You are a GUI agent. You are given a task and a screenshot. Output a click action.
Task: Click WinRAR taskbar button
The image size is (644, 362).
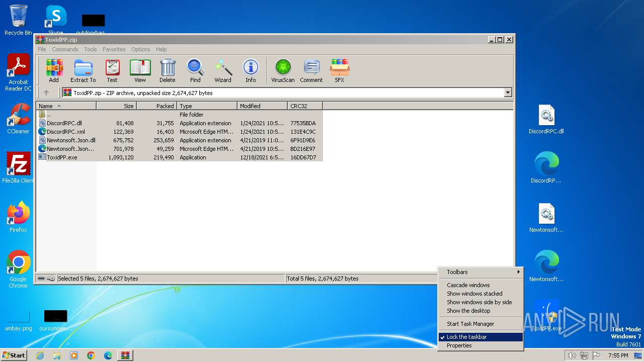(125, 355)
